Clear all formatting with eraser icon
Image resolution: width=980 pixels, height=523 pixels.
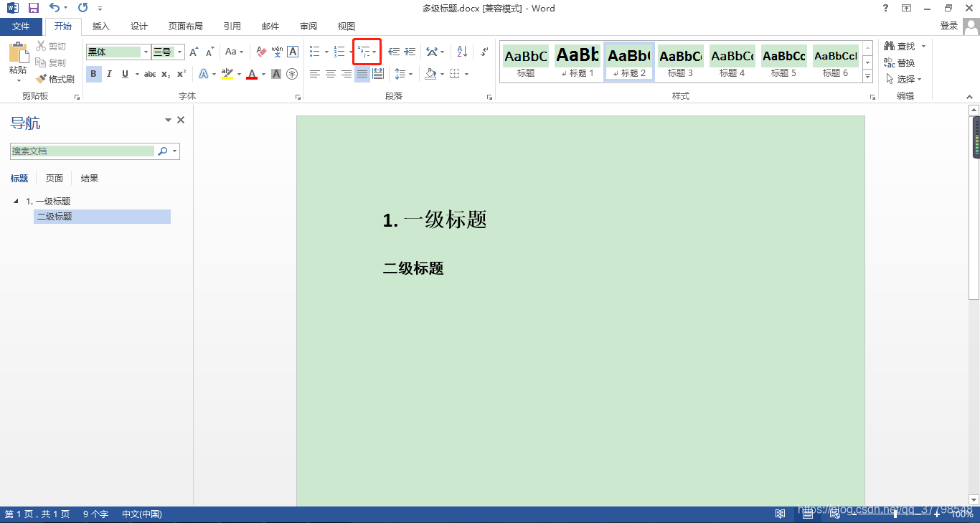pos(261,52)
